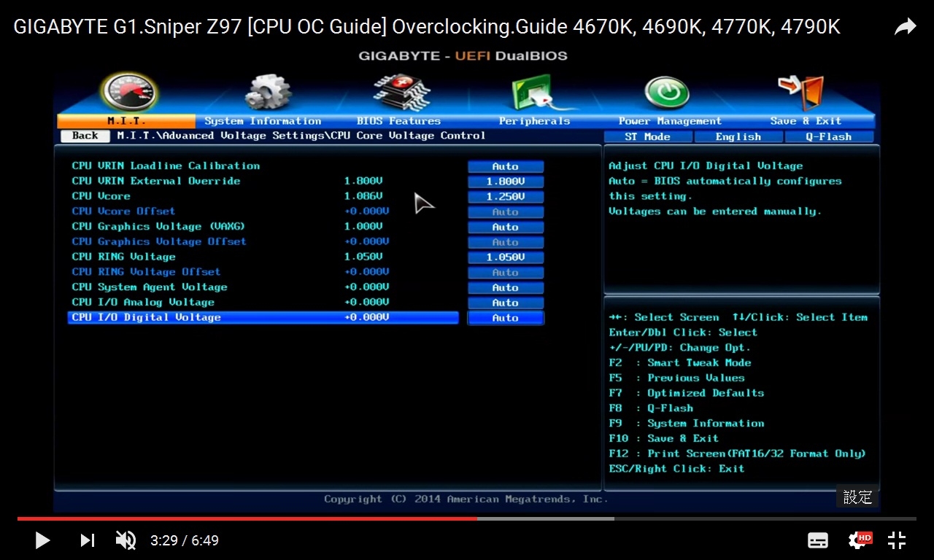This screenshot has height=560, width=934.
Task: Click the F5 Previous Values help line
Action: (x=677, y=378)
